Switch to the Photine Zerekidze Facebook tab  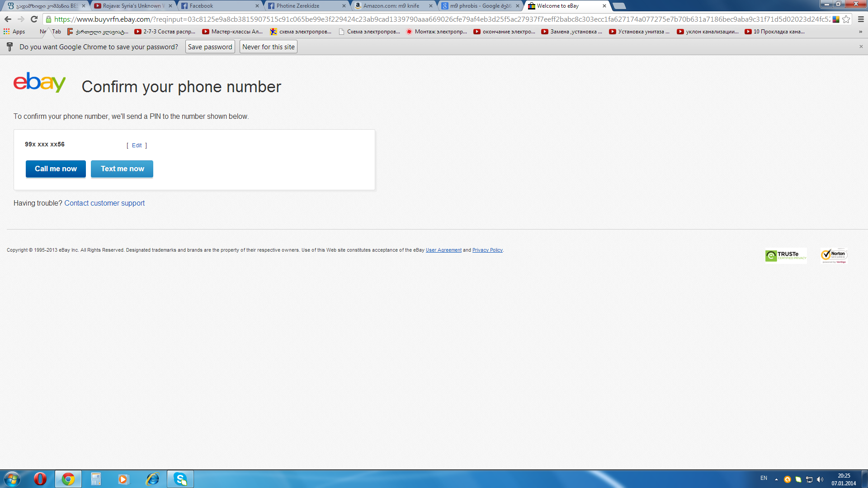[298, 6]
